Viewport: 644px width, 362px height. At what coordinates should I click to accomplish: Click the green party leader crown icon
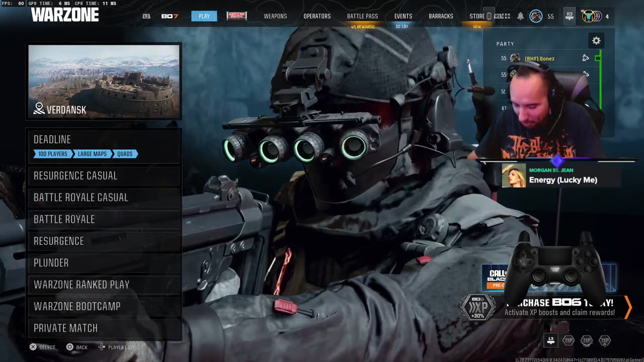click(598, 58)
